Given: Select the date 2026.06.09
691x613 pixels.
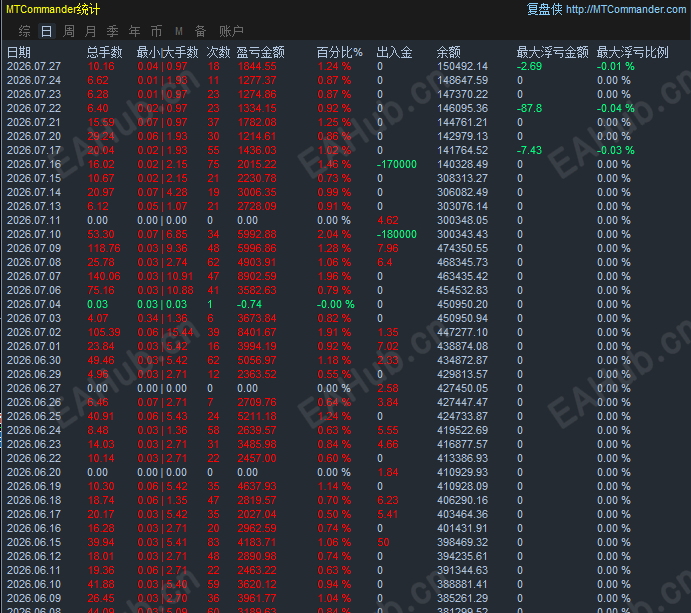Looking at the screenshot, I should (x=34, y=598).
